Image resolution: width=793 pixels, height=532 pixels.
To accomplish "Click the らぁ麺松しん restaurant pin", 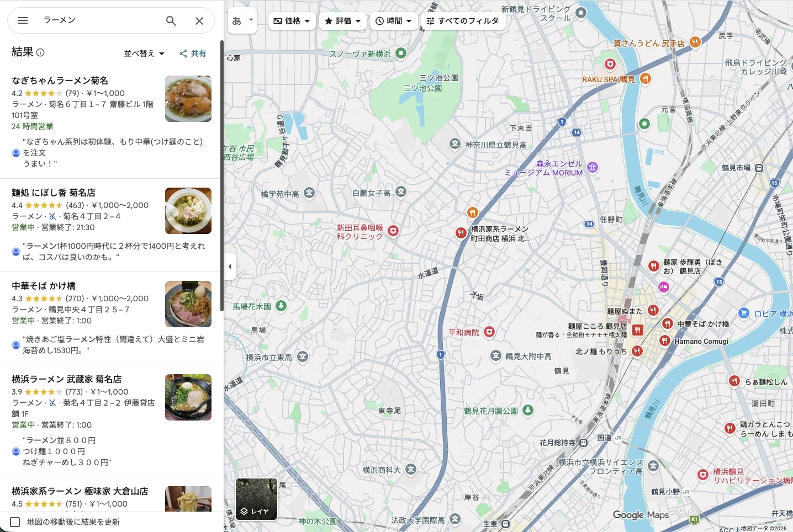I will click(734, 380).
